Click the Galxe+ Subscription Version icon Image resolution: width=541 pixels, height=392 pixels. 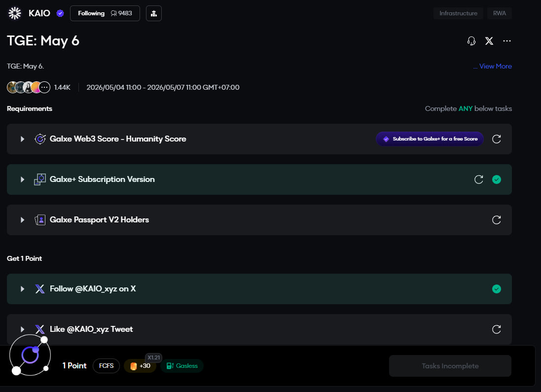[x=40, y=179]
